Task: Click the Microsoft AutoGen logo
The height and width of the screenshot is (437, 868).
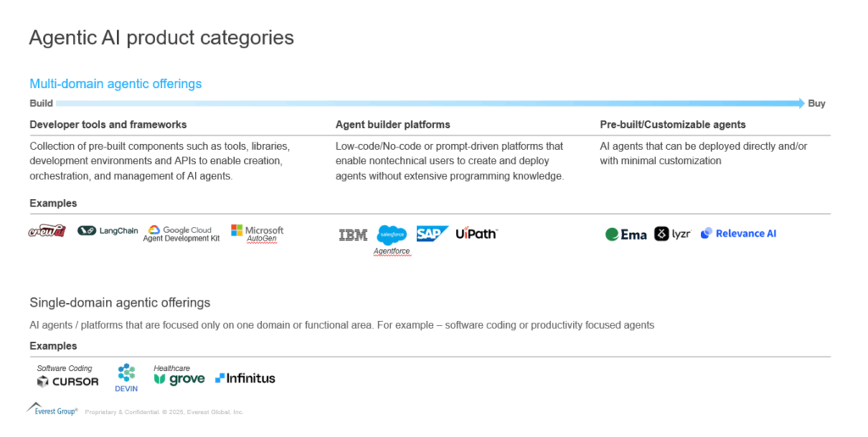Action: [258, 233]
